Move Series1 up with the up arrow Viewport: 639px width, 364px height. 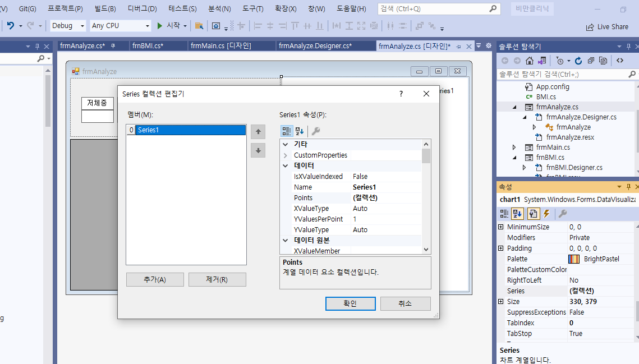click(258, 132)
